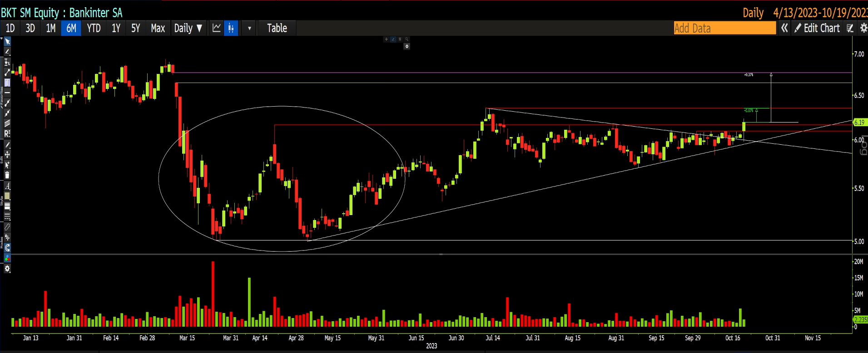Toggle the link annotations mode
868x353 pixels.
[x=7, y=227]
